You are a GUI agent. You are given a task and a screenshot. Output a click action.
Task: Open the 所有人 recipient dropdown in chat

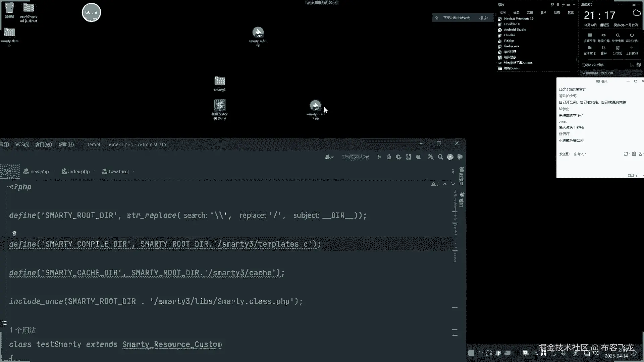coord(580,154)
